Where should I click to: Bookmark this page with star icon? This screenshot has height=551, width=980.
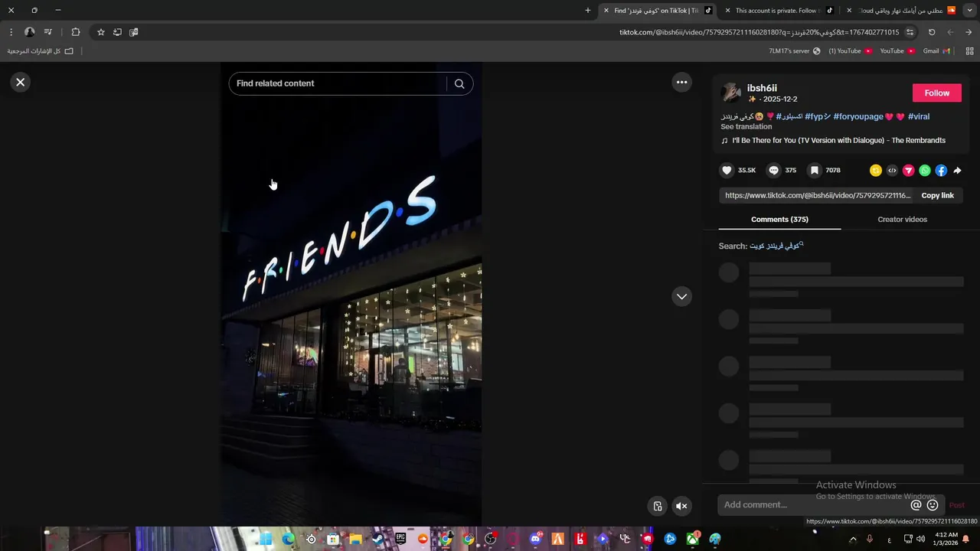[x=100, y=32]
